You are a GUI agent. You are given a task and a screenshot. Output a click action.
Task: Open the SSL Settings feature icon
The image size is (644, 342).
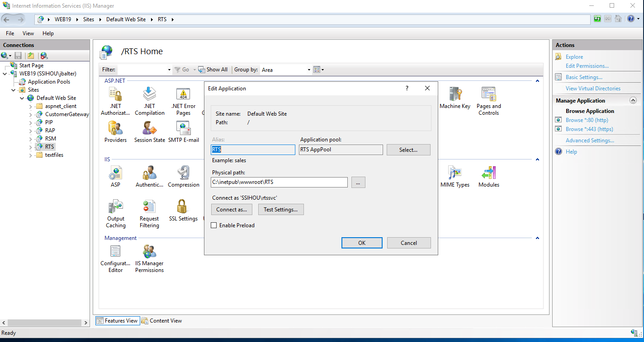(182, 206)
